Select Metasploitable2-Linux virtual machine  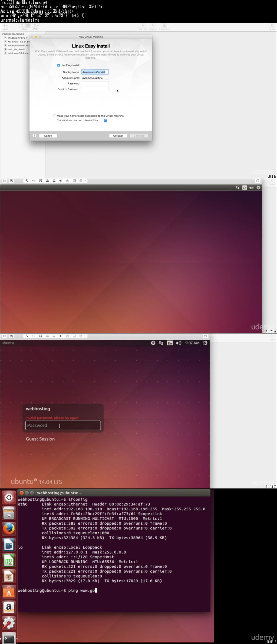pyautogui.click(x=17, y=45)
